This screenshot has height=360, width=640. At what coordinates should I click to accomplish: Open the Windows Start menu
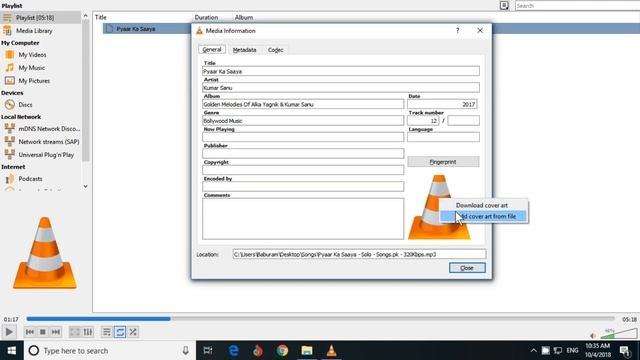tap(11, 351)
